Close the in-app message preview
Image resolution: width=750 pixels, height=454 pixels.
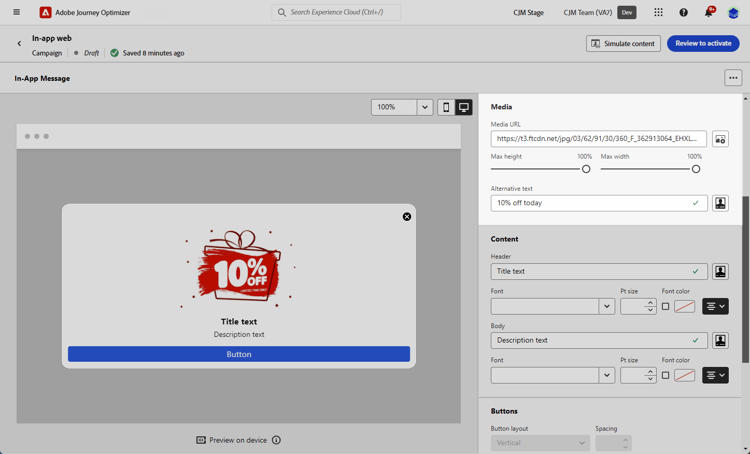point(407,217)
